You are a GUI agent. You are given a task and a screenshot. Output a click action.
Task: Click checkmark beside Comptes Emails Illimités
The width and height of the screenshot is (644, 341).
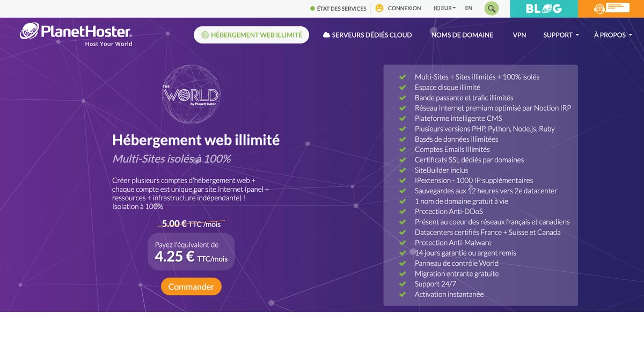coord(402,150)
